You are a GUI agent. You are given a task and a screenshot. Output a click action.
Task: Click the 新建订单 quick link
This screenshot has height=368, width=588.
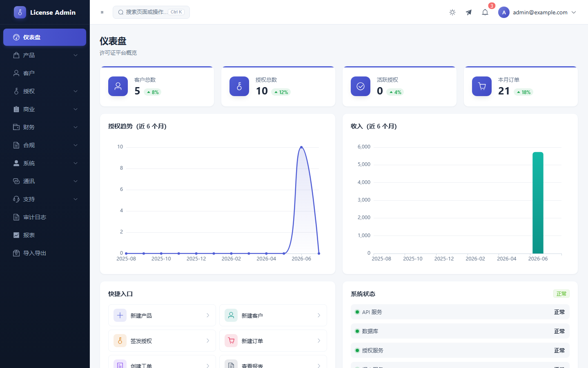click(x=273, y=341)
